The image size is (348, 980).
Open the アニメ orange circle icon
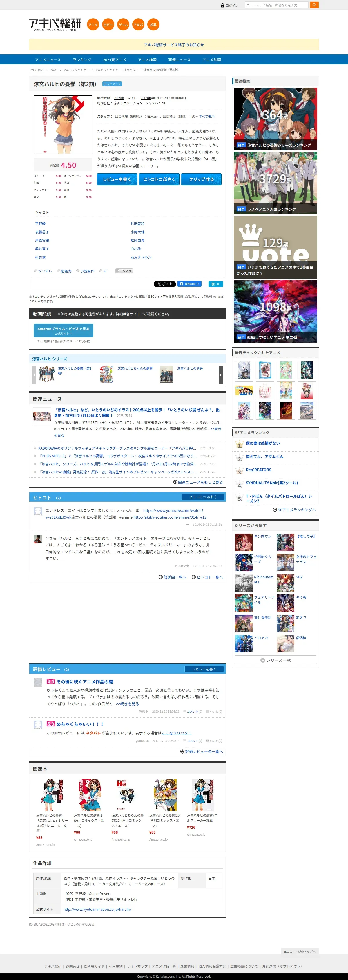(x=93, y=25)
